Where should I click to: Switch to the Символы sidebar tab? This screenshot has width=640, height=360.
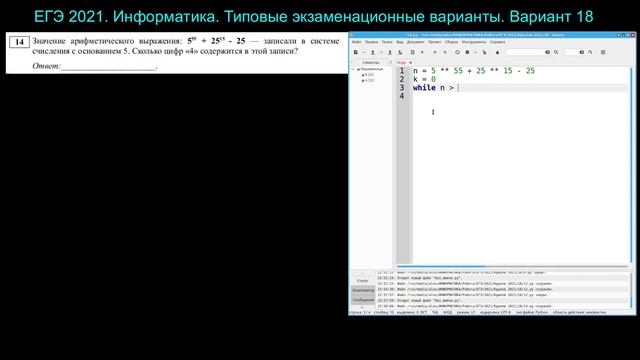coord(371,62)
